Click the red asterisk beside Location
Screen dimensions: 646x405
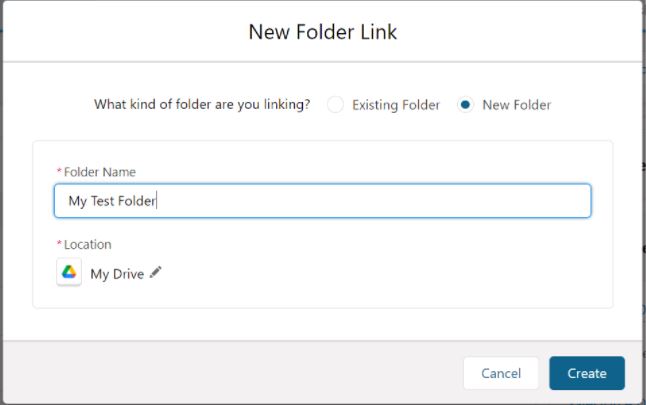click(x=59, y=244)
